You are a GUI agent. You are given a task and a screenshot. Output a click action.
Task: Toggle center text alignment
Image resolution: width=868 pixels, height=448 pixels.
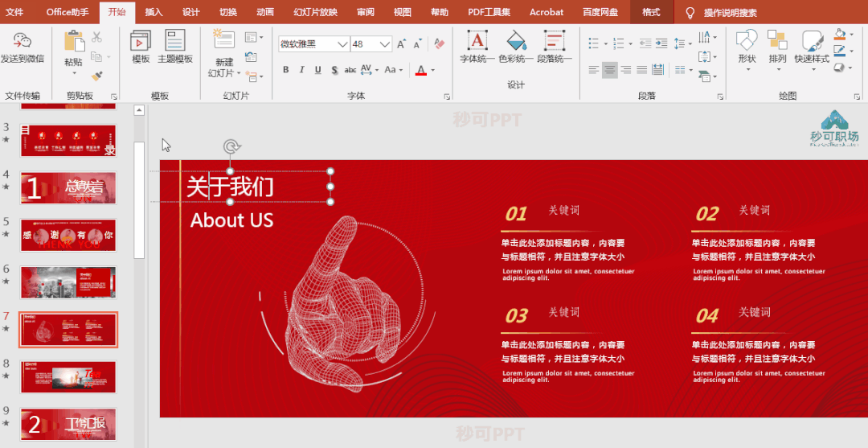610,71
